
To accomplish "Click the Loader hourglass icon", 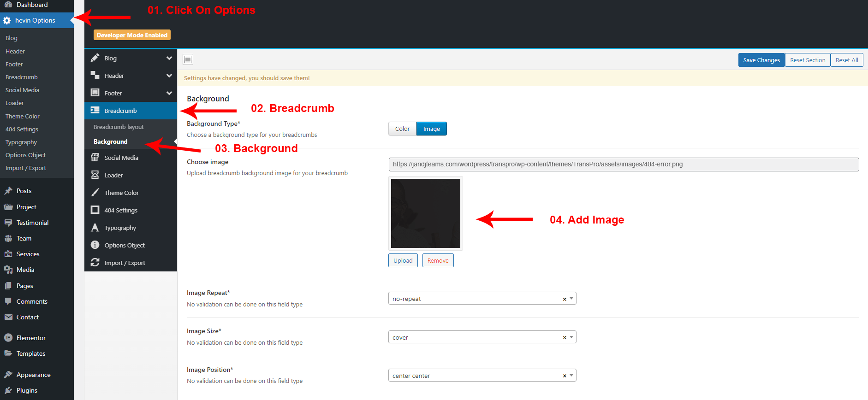I will pos(95,175).
